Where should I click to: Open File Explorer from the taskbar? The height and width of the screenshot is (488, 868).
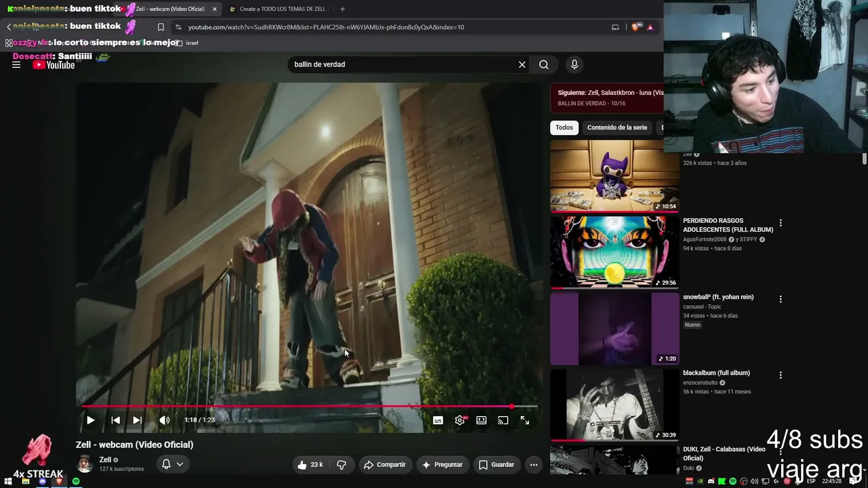click(x=26, y=481)
